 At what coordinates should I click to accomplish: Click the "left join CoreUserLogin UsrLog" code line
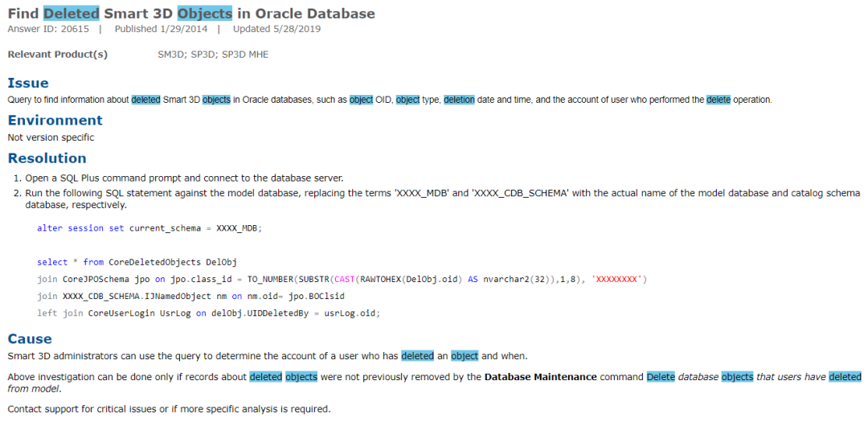(x=209, y=313)
